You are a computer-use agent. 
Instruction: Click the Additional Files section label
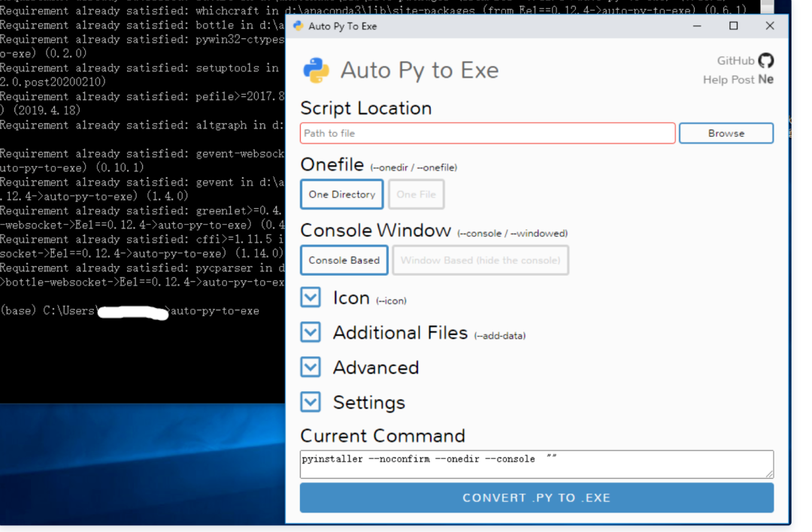pos(400,333)
